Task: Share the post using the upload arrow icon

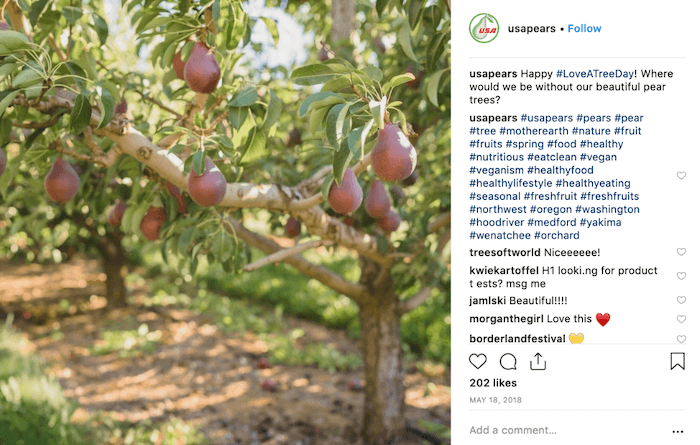Action: tap(538, 361)
